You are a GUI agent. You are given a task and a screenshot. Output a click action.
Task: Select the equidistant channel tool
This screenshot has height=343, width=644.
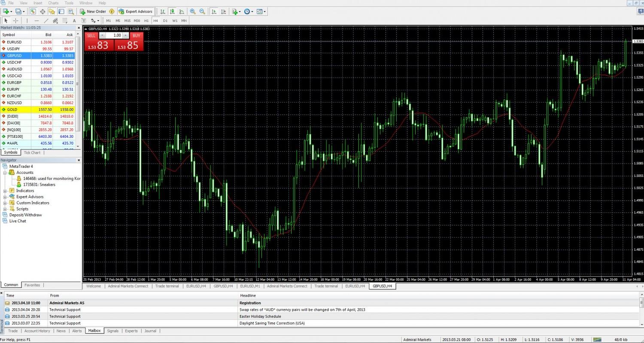(55, 21)
